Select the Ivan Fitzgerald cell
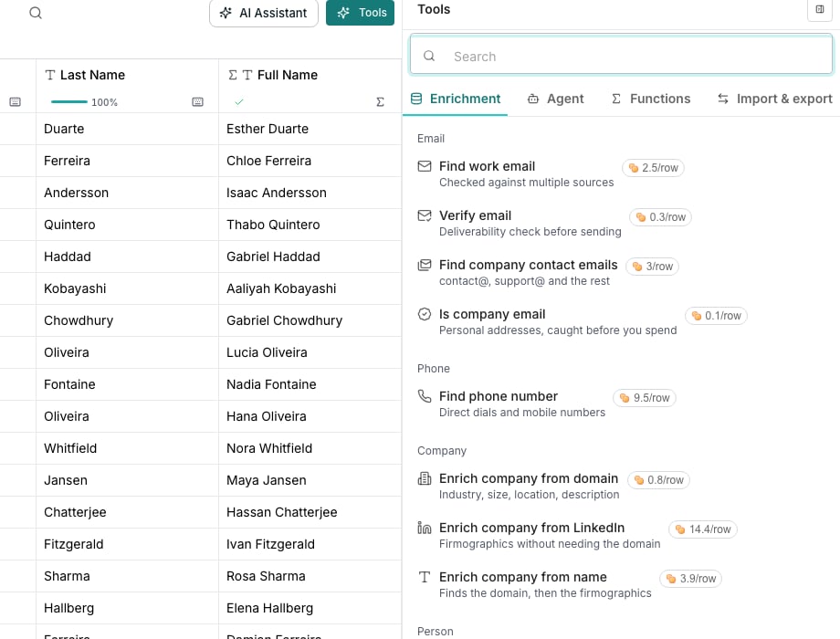The height and width of the screenshot is (639, 840). coord(310,544)
